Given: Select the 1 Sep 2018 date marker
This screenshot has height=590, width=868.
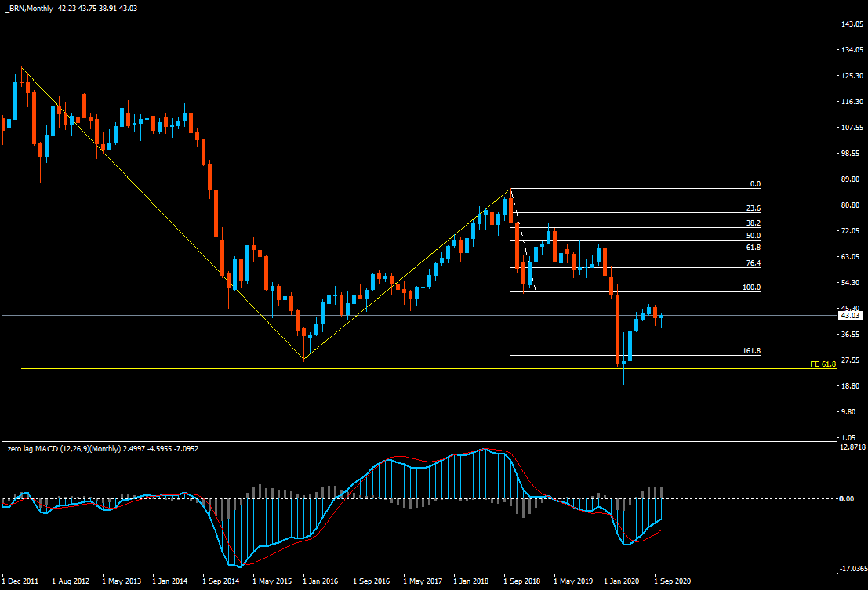Looking at the screenshot, I should 522,581.
